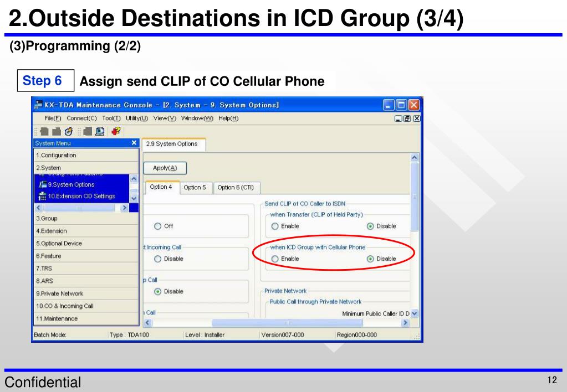This screenshot has width=567, height=392.
Task: Select Disable for ICD Group with Cellular Phone
Action: pos(370,259)
